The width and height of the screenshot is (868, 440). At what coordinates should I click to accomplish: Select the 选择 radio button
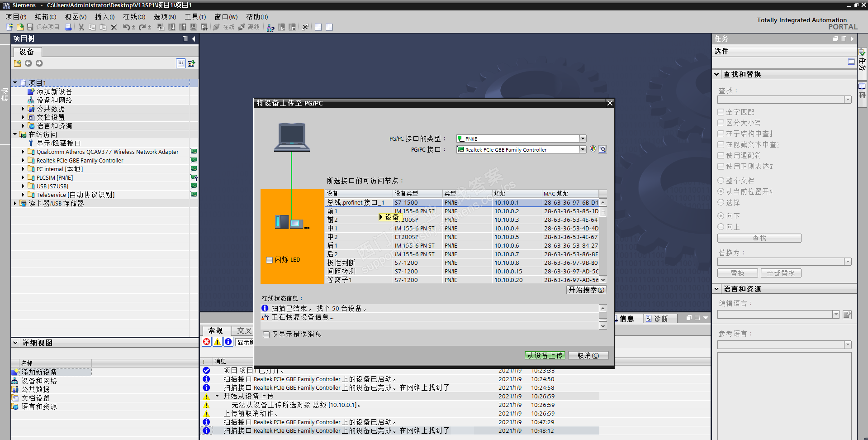[x=721, y=202]
